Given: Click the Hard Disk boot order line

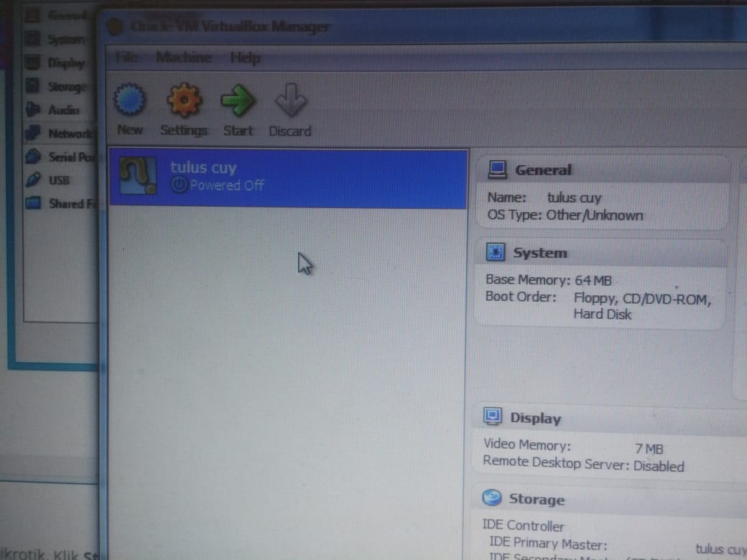Looking at the screenshot, I should [x=602, y=314].
